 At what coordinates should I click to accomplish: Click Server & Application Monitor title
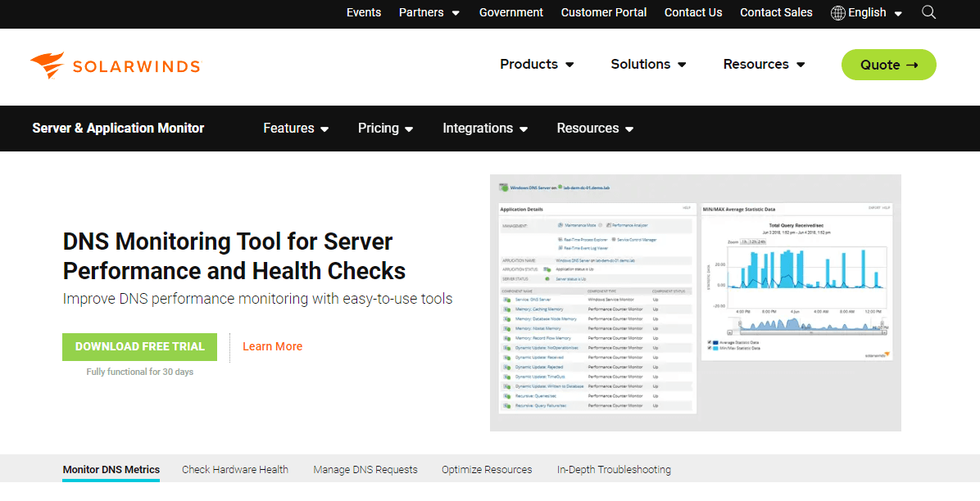118,128
